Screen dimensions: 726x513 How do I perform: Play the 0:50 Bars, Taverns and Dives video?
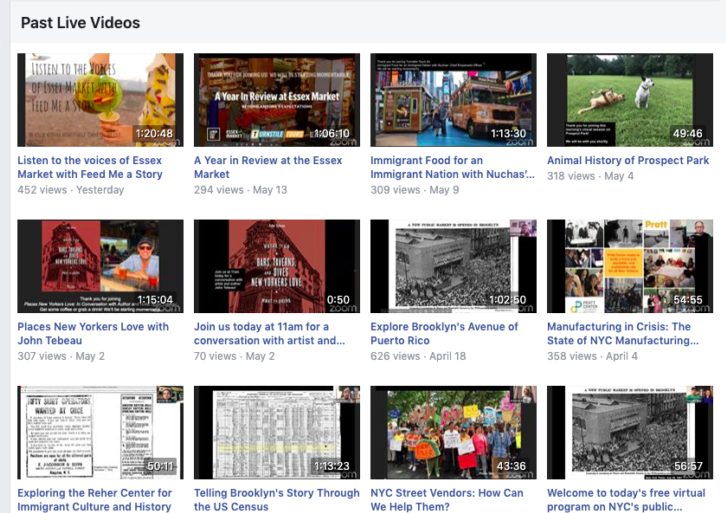point(276,266)
